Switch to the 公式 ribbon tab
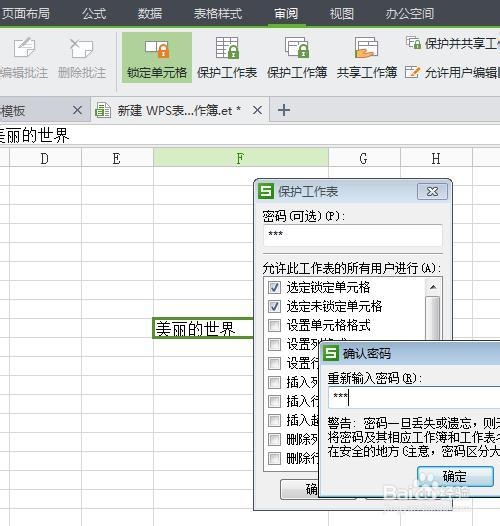Viewport: 500px width, 526px height. click(94, 14)
